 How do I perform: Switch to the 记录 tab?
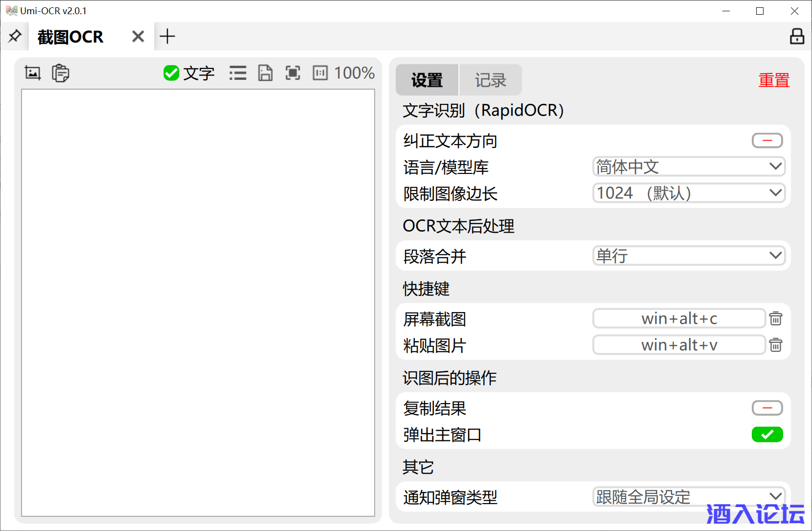(491, 80)
